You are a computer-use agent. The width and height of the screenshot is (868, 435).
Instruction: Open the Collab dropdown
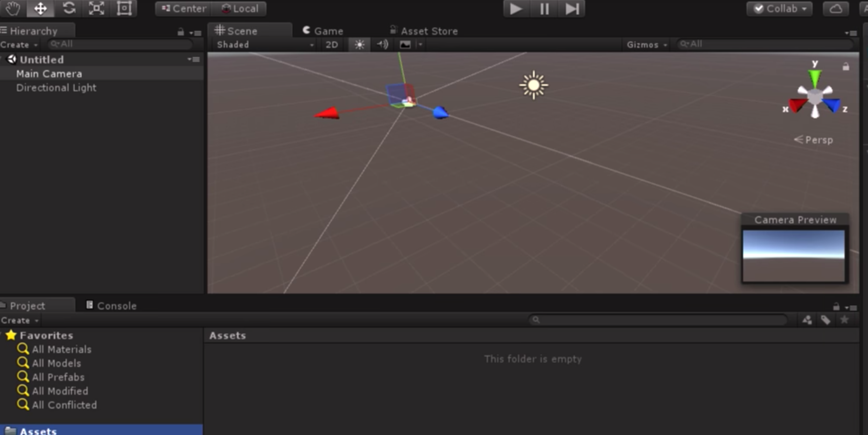[x=779, y=9]
